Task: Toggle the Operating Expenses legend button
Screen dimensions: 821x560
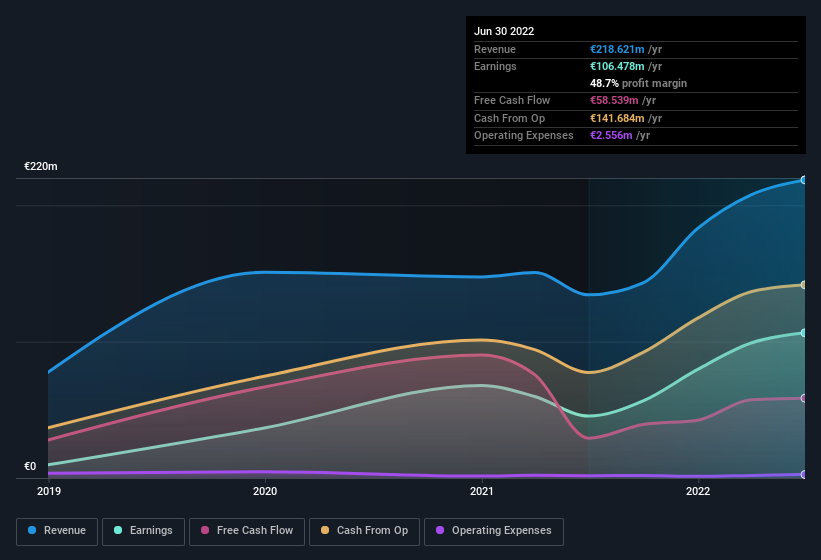Action: pyautogui.click(x=494, y=531)
